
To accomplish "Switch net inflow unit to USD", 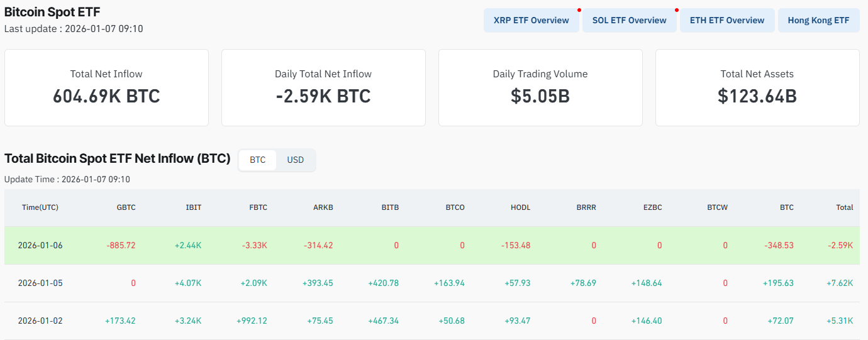I will pyautogui.click(x=296, y=160).
